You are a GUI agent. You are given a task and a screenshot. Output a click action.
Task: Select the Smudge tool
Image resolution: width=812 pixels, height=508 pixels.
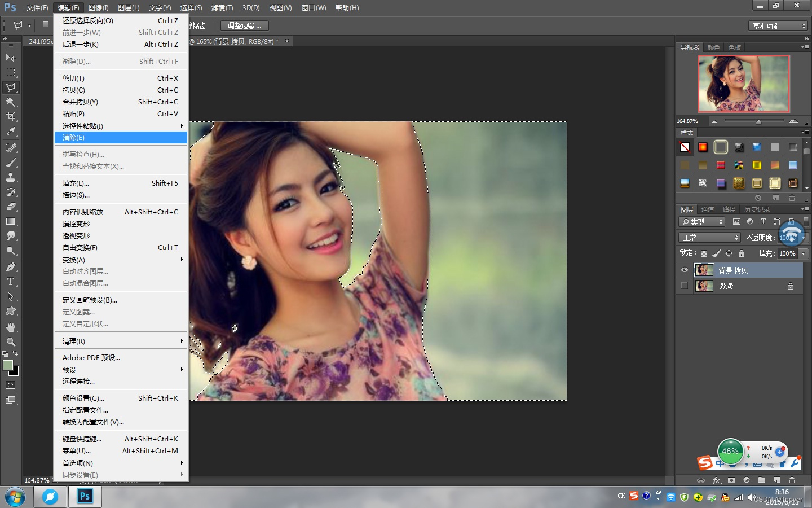11,236
